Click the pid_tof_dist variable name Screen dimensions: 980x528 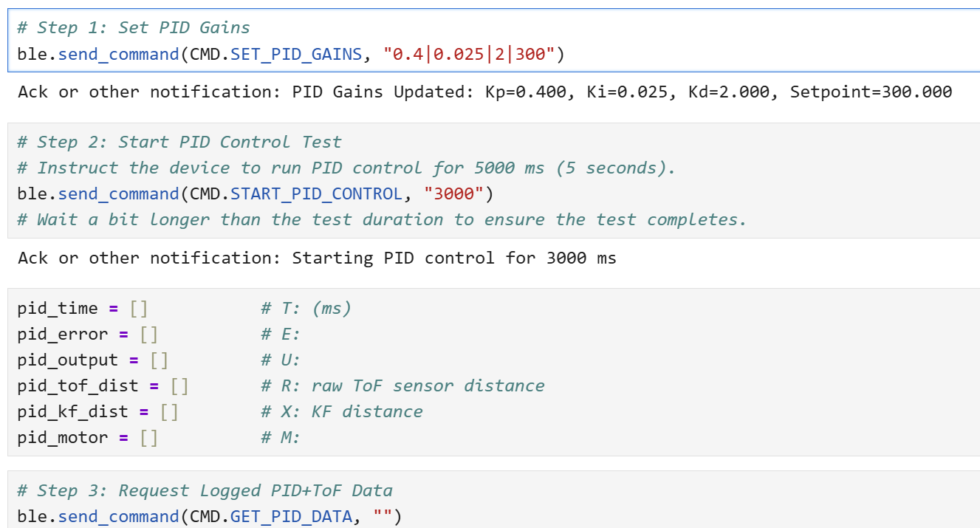(78, 385)
